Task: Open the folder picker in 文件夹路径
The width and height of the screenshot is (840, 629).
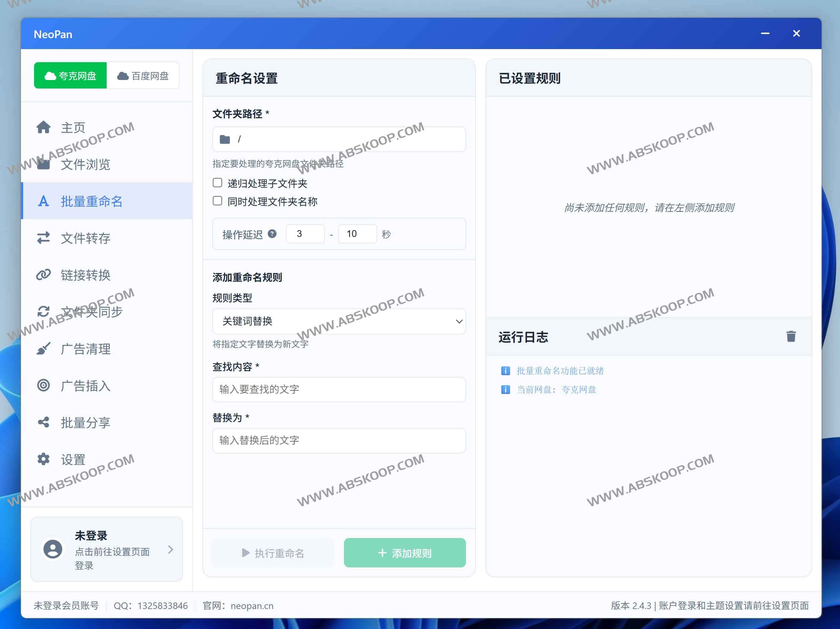Action: tap(225, 139)
